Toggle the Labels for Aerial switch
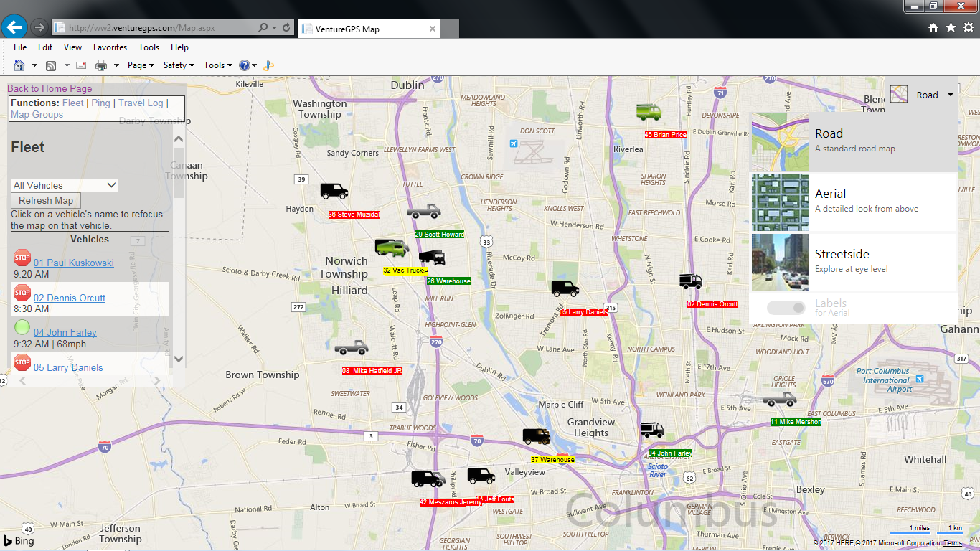Screen dimensions: 980x551 click(x=786, y=308)
